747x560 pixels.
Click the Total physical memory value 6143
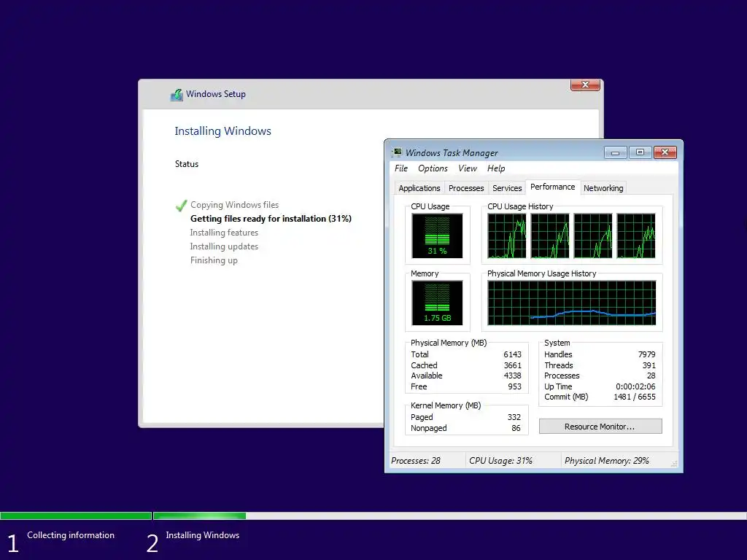512,354
